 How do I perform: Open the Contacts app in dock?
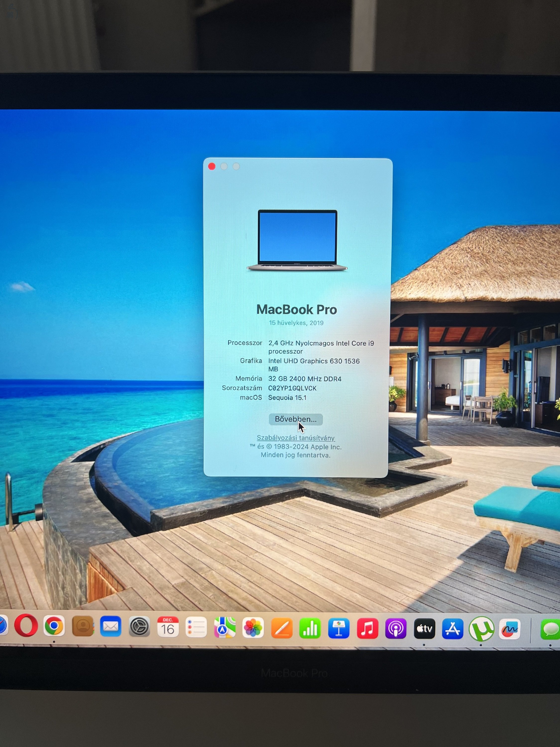tap(83, 626)
